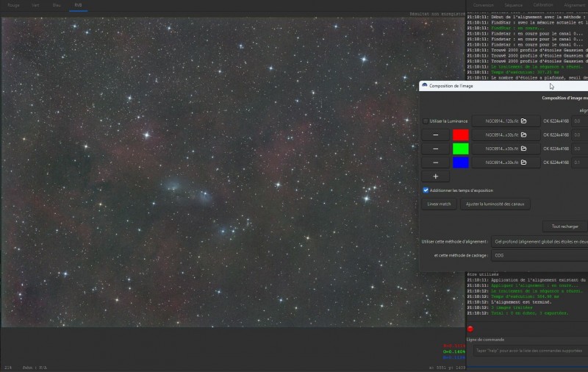This screenshot has width=588, height=372.
Task: Add a new layer with plus button
Action: (435, 176)
